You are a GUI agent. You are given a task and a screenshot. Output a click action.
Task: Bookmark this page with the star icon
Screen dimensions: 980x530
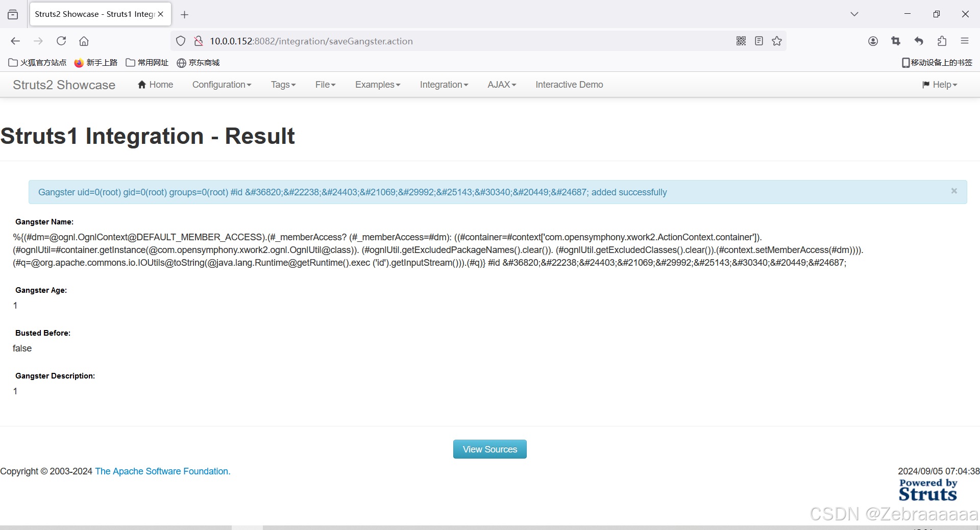click(777, 41)
